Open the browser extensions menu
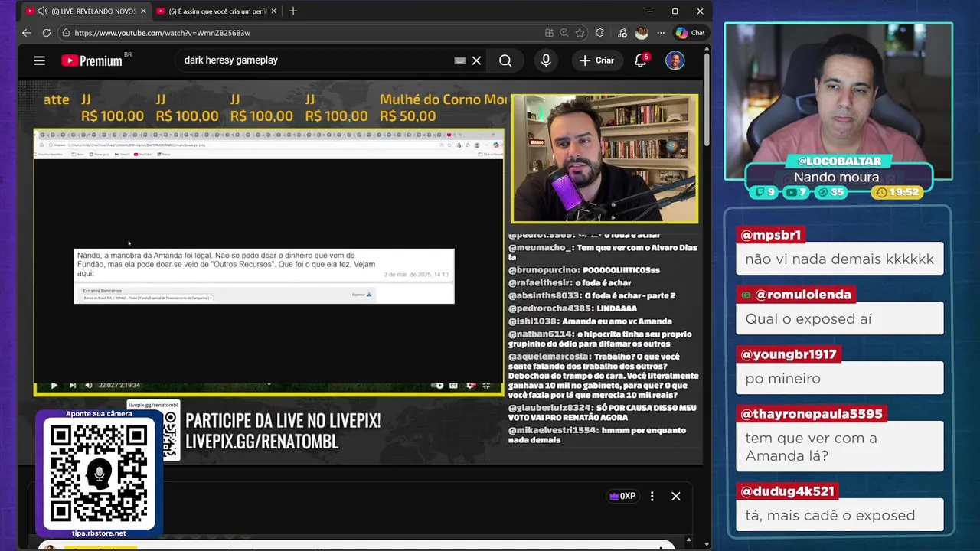Screen dimensions: 980x551 (x=599, y=33)
